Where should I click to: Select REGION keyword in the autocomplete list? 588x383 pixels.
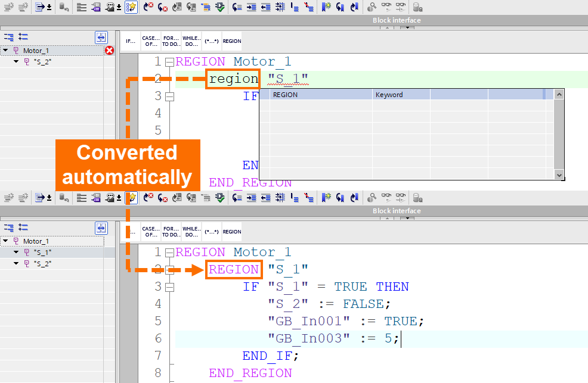pos(285,95)
